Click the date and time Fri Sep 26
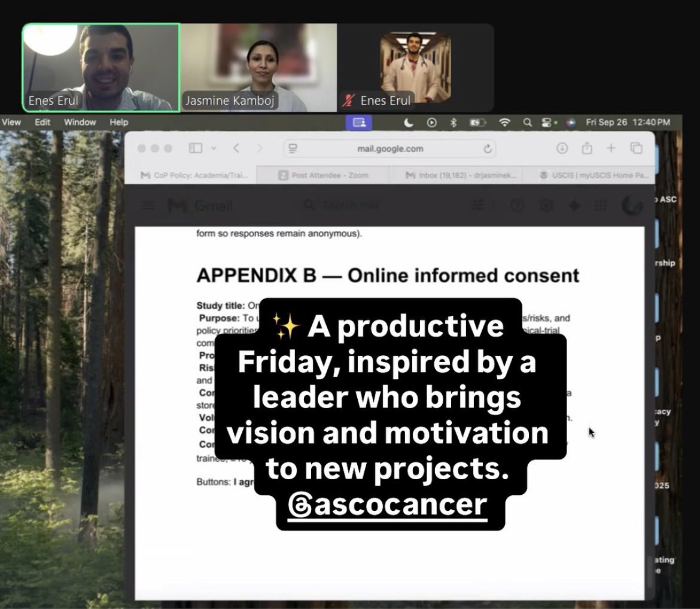Image resolution: width=700 pixels, height=609 pixels. click(628, 122)
